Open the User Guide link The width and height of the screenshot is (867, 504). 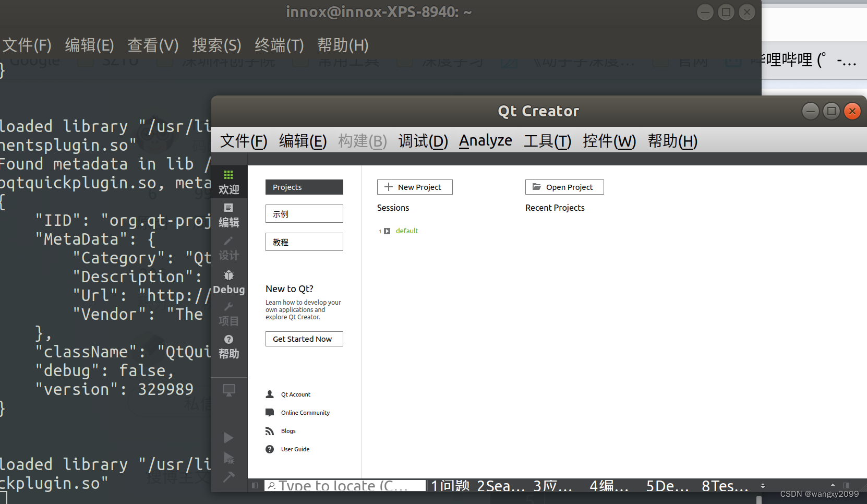tap(295, 449)
